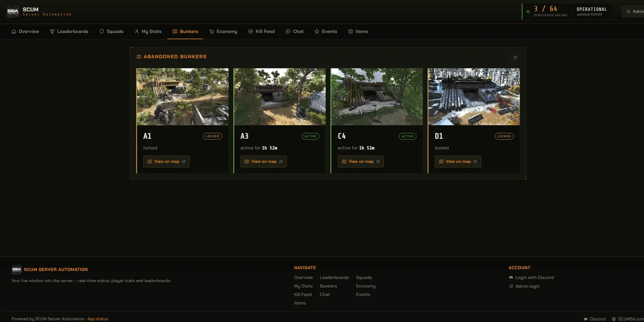The image size is (644, 322).
Task: Click the SSA logo in footer
Action: (x=17, y=270)
